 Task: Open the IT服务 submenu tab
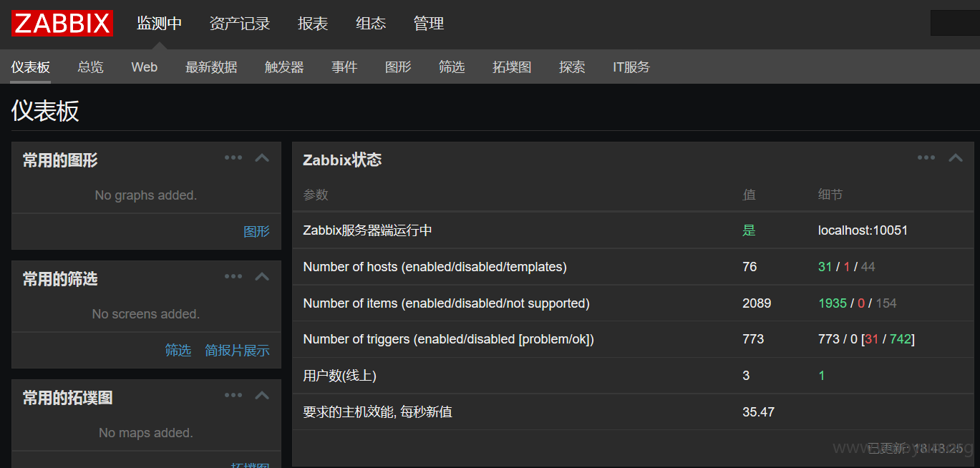(x=631, y=67)
